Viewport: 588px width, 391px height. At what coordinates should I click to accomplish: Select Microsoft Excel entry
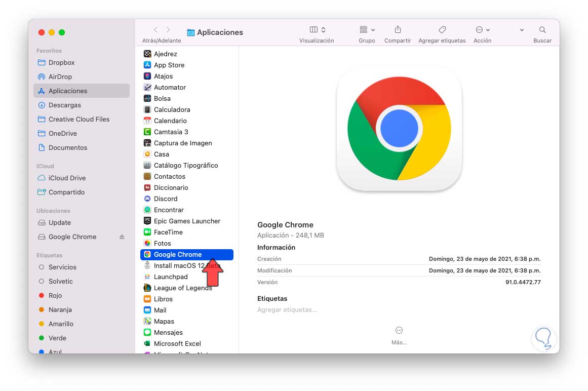coord(187,344)
